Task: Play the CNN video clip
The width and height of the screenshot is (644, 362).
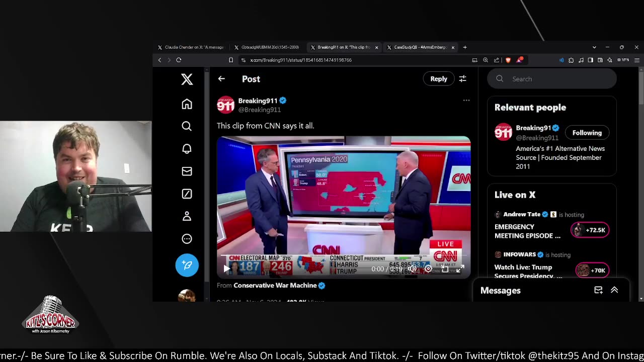Action: click(x=226, y=269)
